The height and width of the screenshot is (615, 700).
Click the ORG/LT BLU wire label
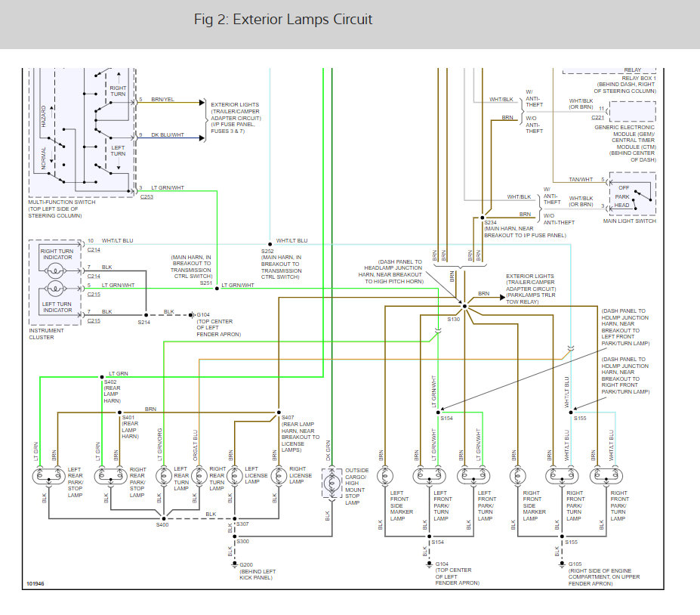195,446
